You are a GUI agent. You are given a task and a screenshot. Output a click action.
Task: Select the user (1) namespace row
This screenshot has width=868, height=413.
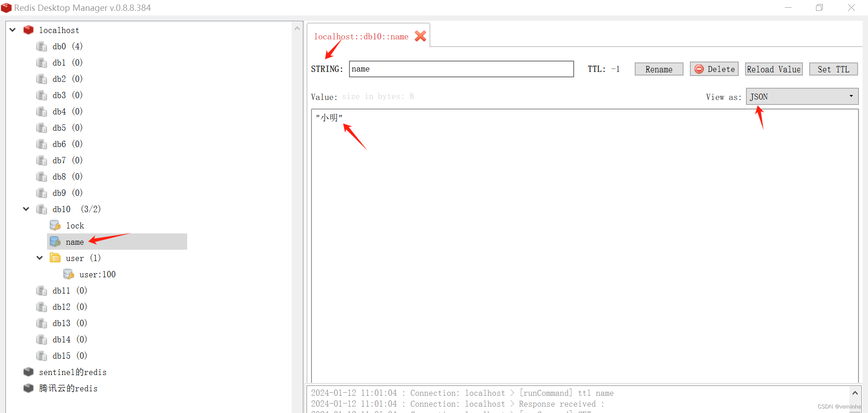[x=83, y=258]
